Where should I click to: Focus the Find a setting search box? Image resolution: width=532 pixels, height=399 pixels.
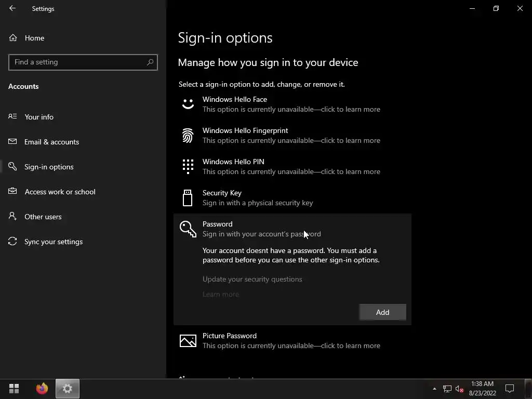83,62
